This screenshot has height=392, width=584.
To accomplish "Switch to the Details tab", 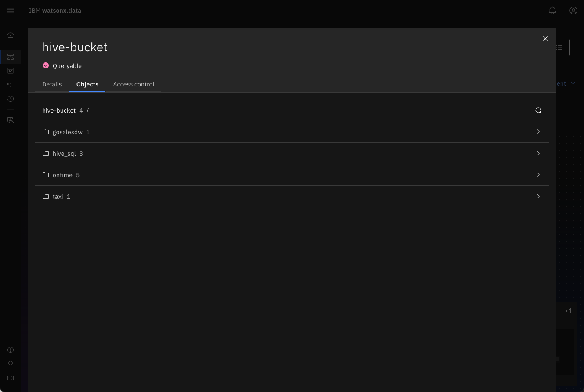I will click(52, 84).
